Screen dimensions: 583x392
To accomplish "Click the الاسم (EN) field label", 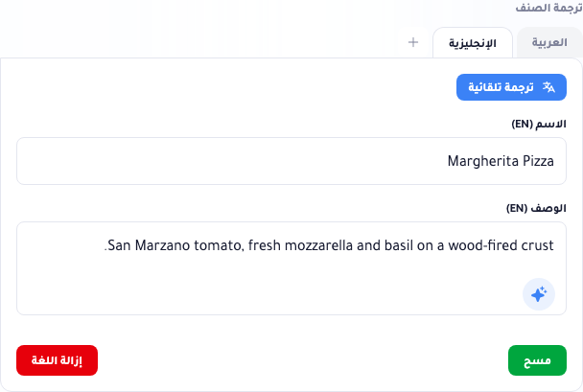I will pyautogui.click(x=539, y=124).
